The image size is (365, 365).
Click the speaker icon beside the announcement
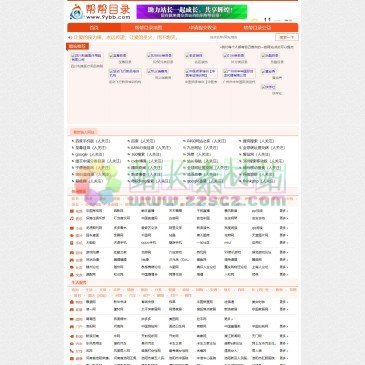tap(70, 37)
